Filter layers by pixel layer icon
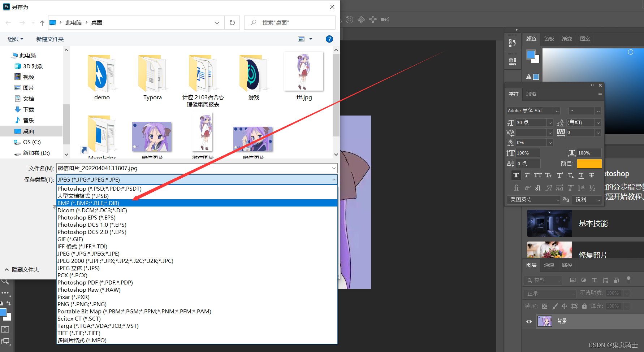This screenshot has height=352, width=644. (573, 280)
